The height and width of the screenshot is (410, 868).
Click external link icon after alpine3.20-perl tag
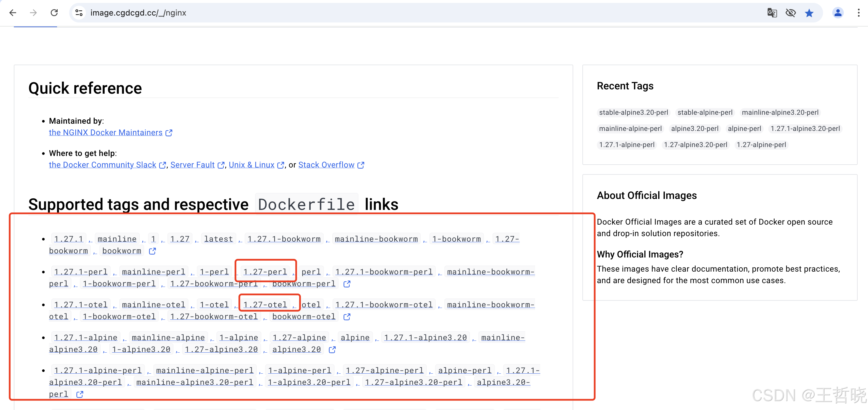click(x=80, y=394)
